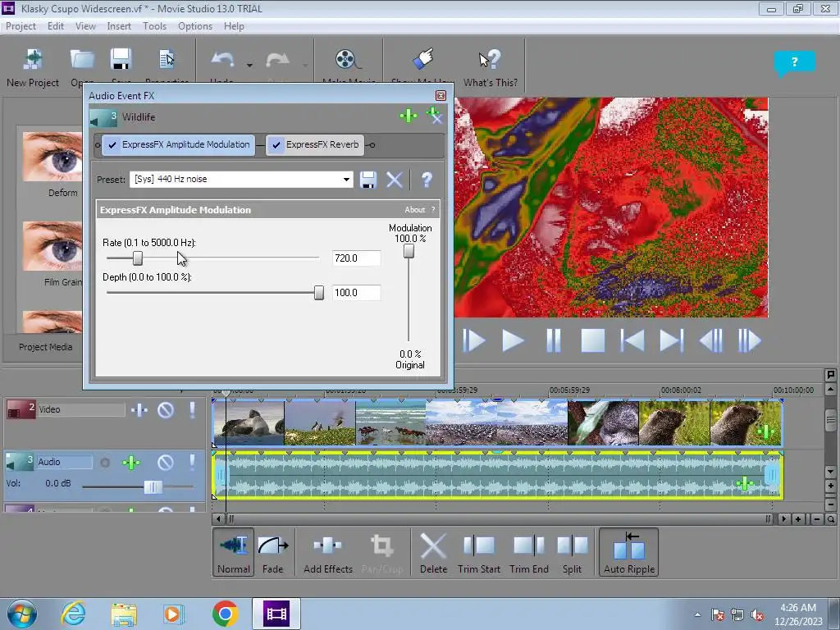Click the Add Effects tool
This screenshot has width=840, height=630.
[x=328, y=552]
